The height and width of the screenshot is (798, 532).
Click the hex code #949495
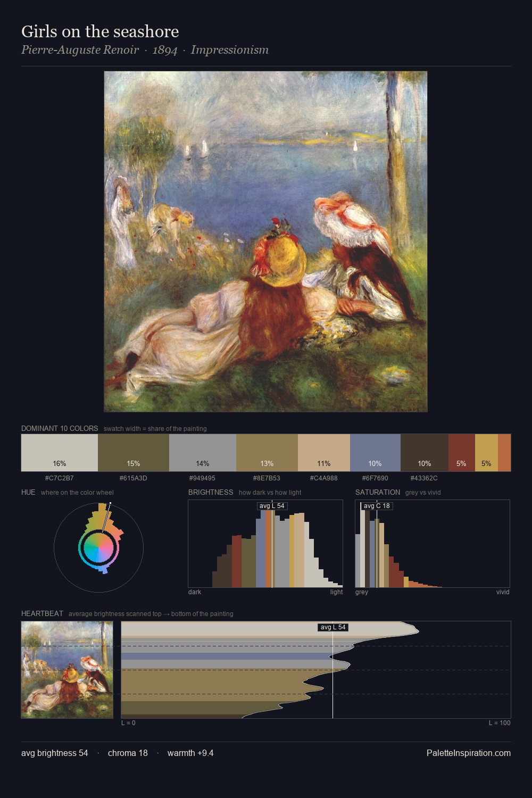pyautogui.click(x=203, y=478)
